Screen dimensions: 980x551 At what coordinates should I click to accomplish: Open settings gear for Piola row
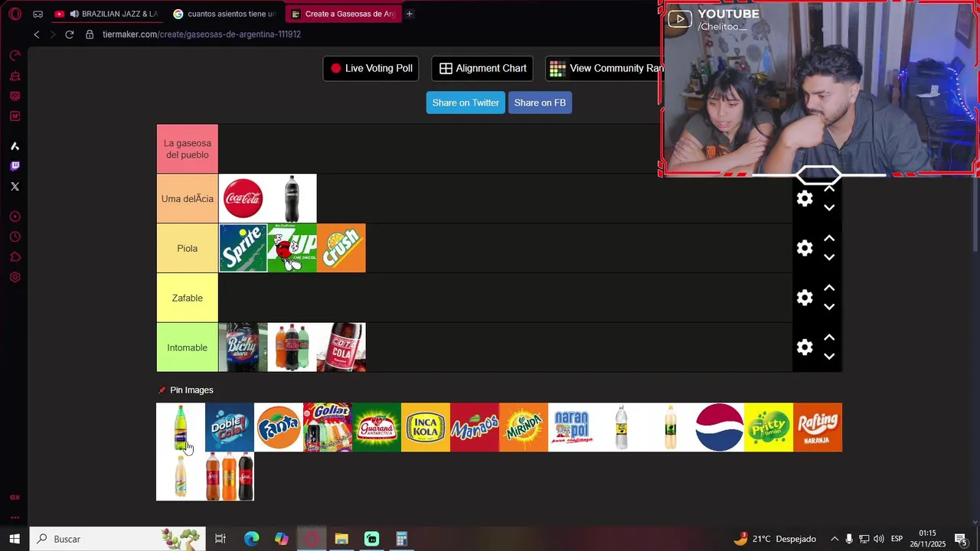805,249
